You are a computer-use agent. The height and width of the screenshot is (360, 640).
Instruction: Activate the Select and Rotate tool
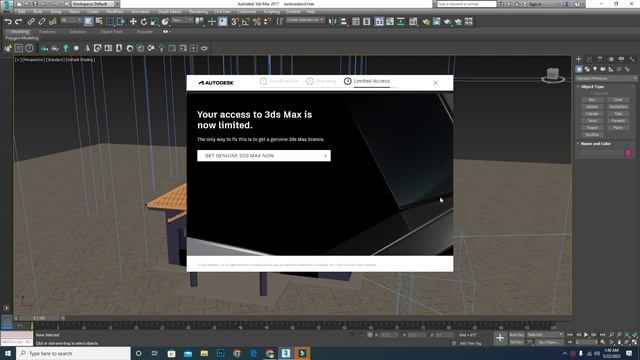point(144,22)
